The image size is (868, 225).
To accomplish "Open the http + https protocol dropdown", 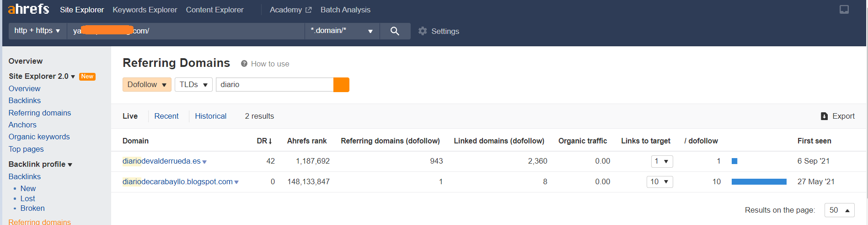I will 38,31.
